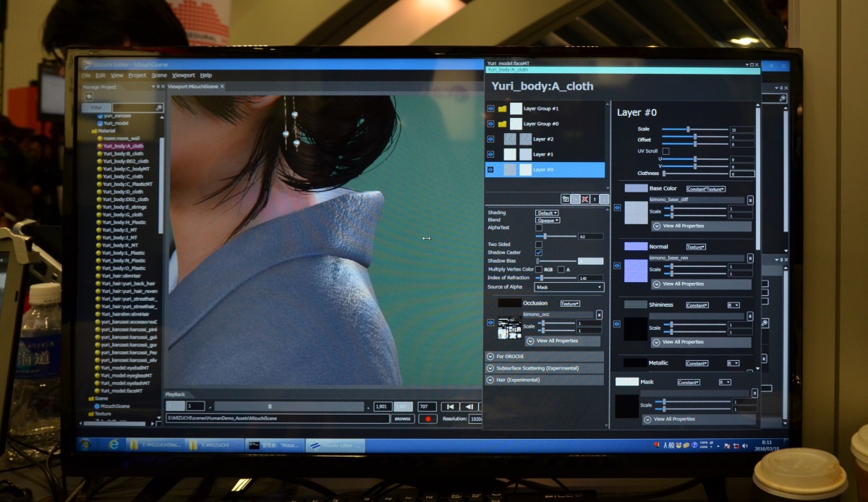Enable the UV Scroll checkbox
The height and width of the screenshot is (502, 868).
[665, 150]
